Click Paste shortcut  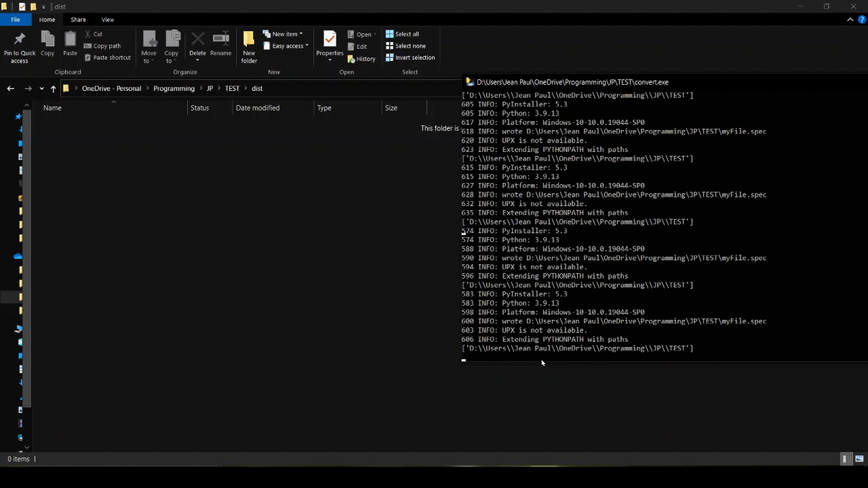pos(108,57)
